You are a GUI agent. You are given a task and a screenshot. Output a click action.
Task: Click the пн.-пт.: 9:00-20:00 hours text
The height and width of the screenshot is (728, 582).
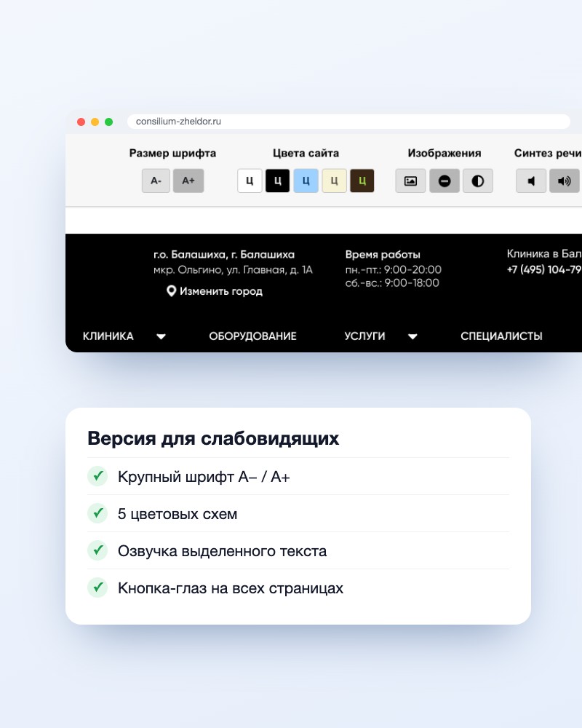[x=393, y=270]
